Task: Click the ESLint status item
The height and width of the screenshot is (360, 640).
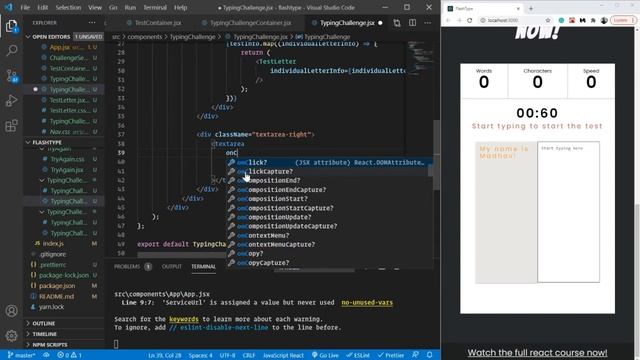Action: [x=358, y=355]
